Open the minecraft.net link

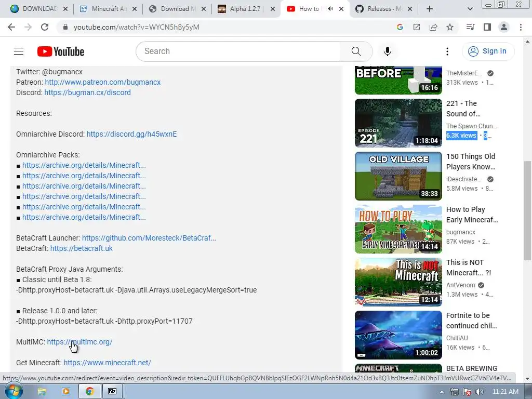107,362
